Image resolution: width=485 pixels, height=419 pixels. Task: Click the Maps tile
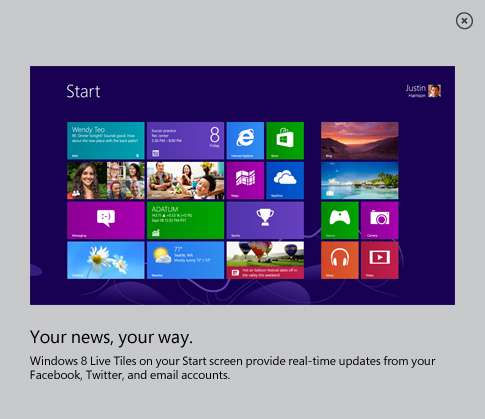pos(245,180)
